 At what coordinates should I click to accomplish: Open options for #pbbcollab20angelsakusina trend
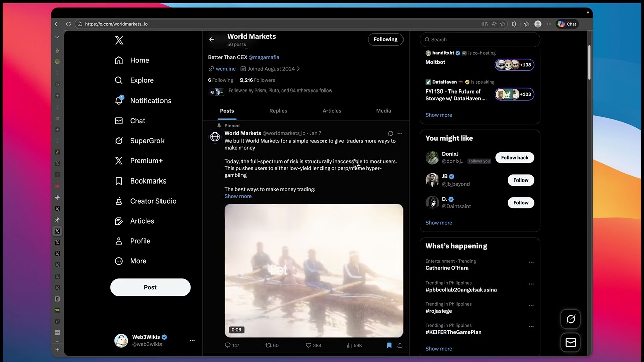tap(531, 284)
